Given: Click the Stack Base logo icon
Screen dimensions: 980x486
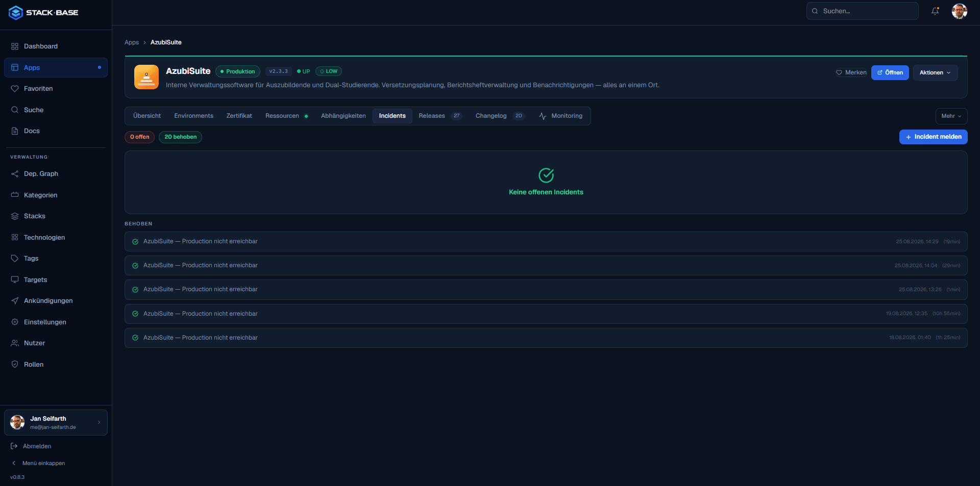Looking at the screenshot, I should [x=16, y=13].
